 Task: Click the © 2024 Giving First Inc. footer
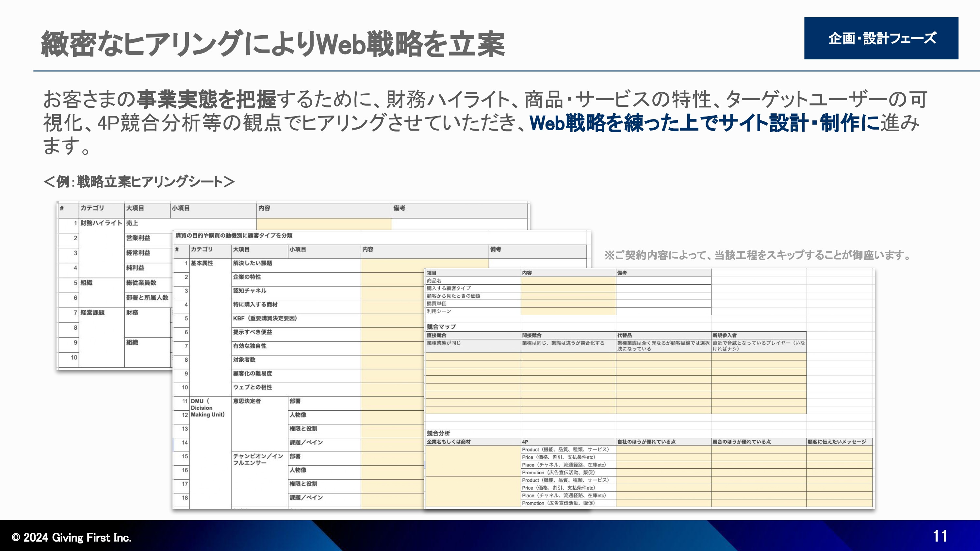pos(71,537)
